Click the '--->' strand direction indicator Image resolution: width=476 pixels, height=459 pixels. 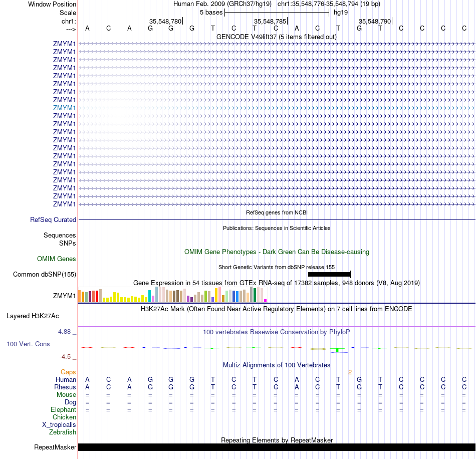coord(71,29)
